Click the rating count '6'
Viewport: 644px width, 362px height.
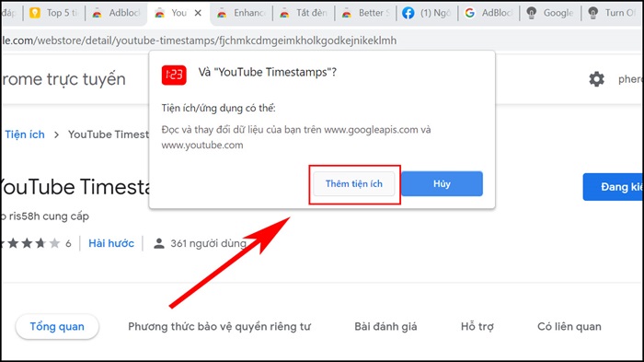click(x=68, y=243)
